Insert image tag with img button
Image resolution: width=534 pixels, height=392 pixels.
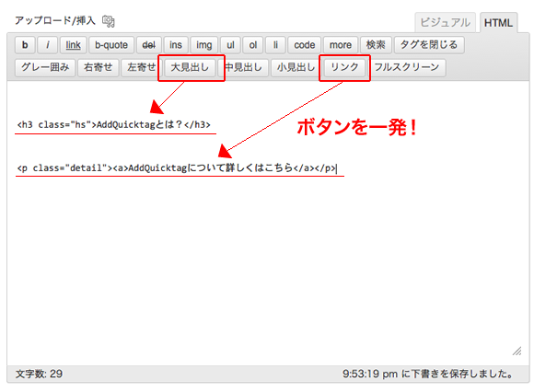click(204, 45)
